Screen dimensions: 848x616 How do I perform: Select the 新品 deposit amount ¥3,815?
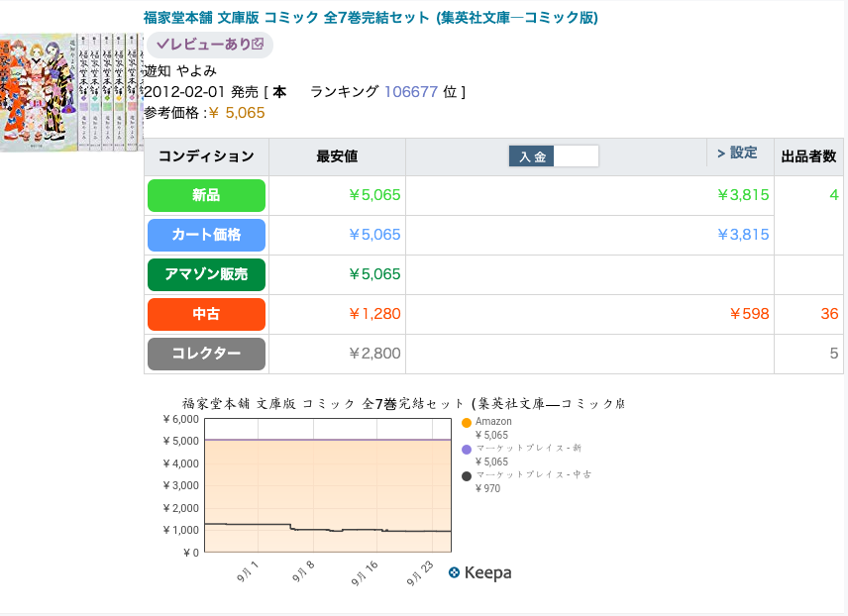(743, 195)
